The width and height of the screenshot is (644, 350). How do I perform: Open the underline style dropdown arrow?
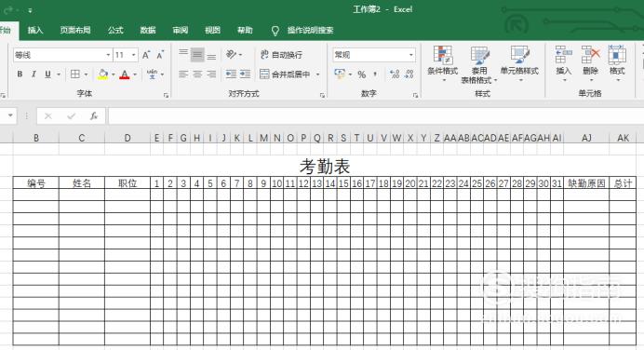tap(59, 74)
